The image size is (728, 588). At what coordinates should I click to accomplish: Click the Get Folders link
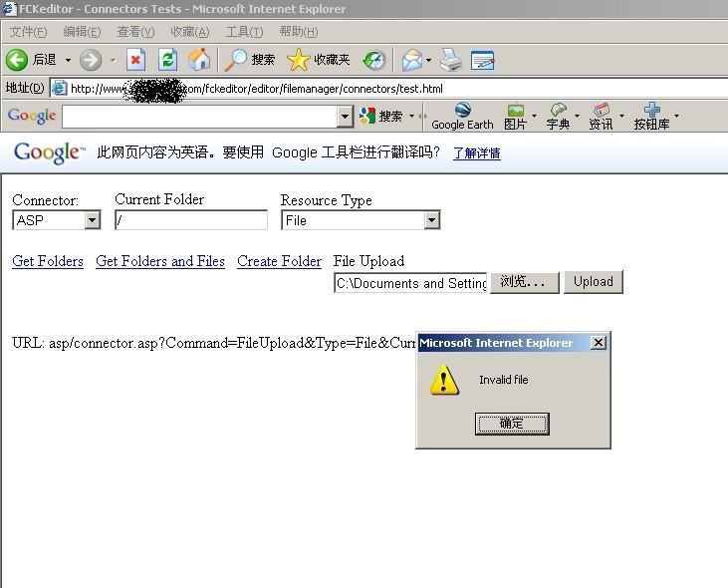coord(48,261)
